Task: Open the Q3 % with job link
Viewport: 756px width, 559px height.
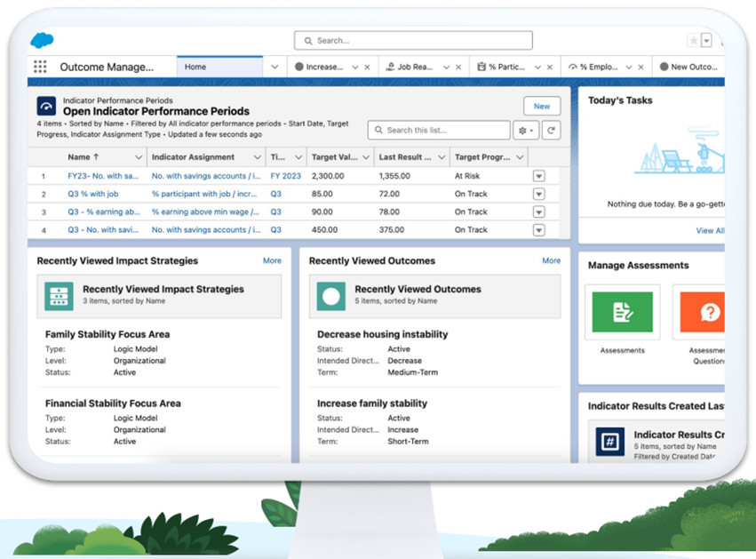Action: tap(92, 194)
